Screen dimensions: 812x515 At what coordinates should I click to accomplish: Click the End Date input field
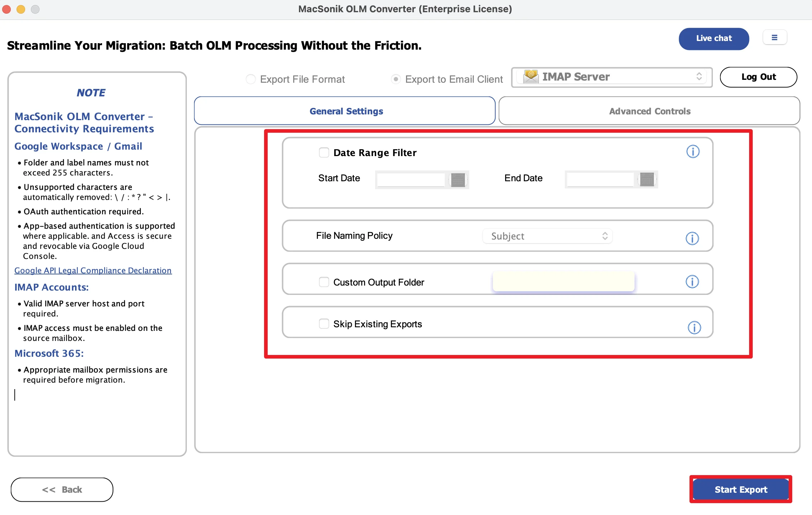[x=600, y=179]
